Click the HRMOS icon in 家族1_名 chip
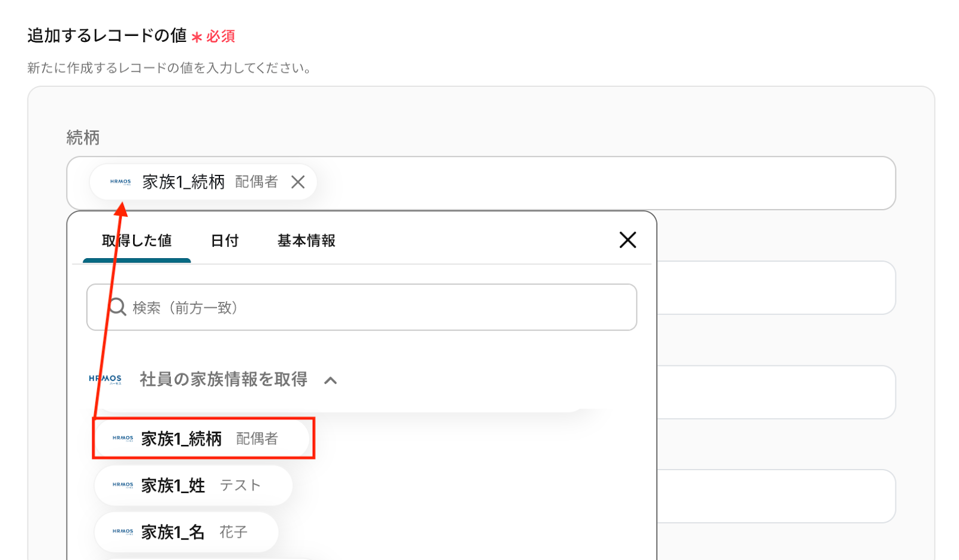The height and width of the screenshot is (560, 959). pyautogui.click(x=123, y=531)
